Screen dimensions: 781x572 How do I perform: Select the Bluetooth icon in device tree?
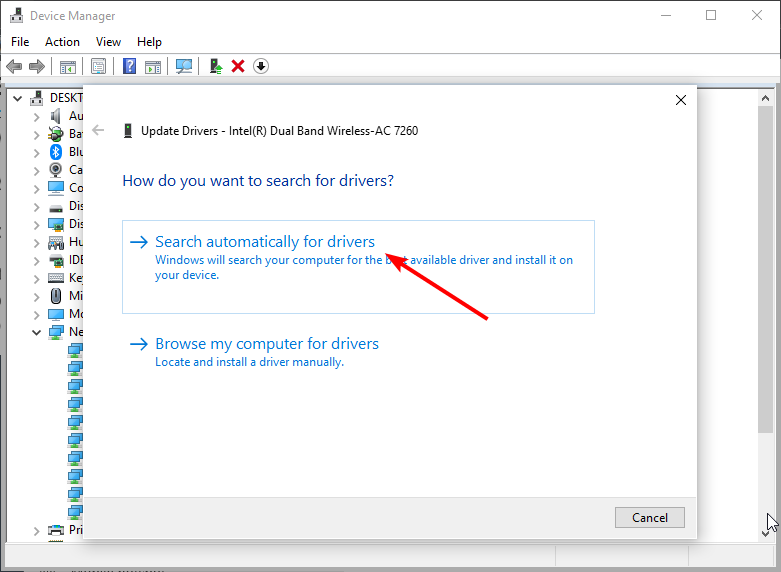(x=55, y=152)
